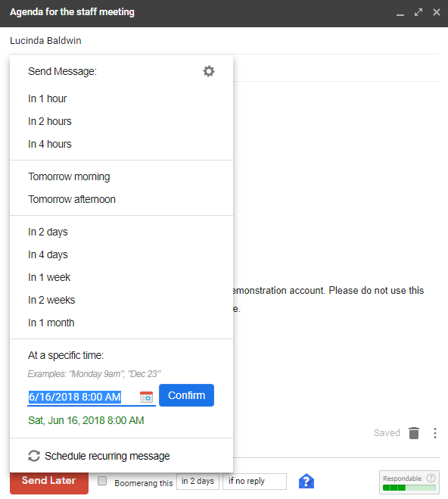Choose 'In 1 month' send option
The height and width of the screenshot is (499, 448).
point(51,323)
